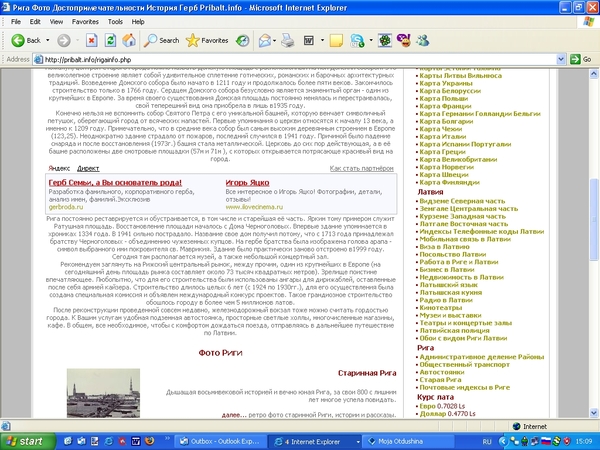Go back with the Back button
Screen dimensions: 600x450
point(26,40)
